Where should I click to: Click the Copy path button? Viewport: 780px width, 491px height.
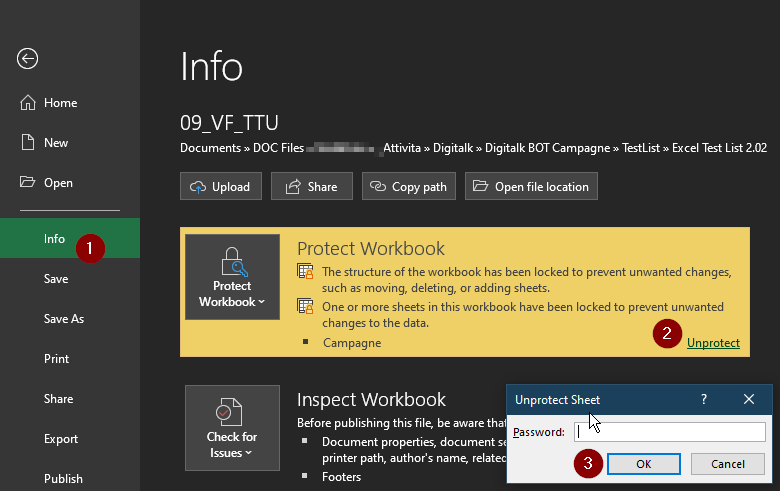click(x=409, y=187)
